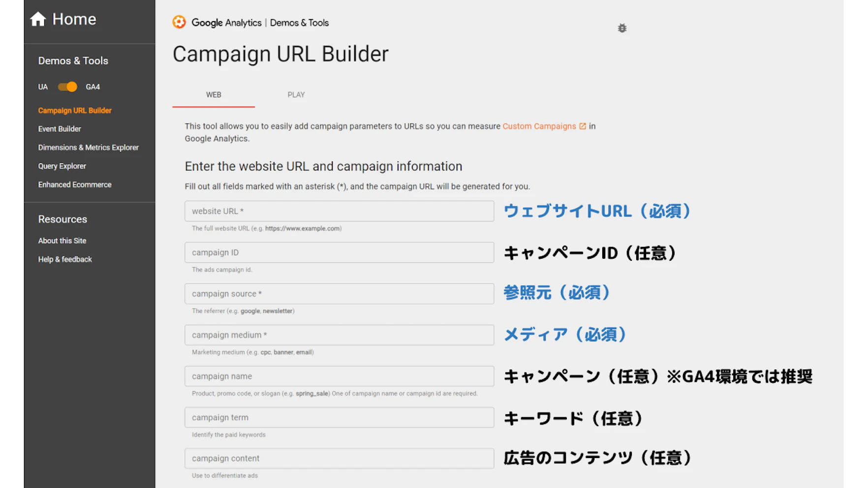Click the Demos & Tools sidebar heading
The image size is (868, 488).
(73, 61)
